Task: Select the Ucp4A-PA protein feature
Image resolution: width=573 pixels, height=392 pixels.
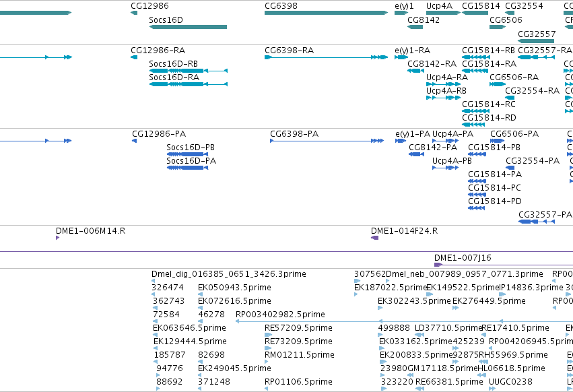Action: pos(445,141)
